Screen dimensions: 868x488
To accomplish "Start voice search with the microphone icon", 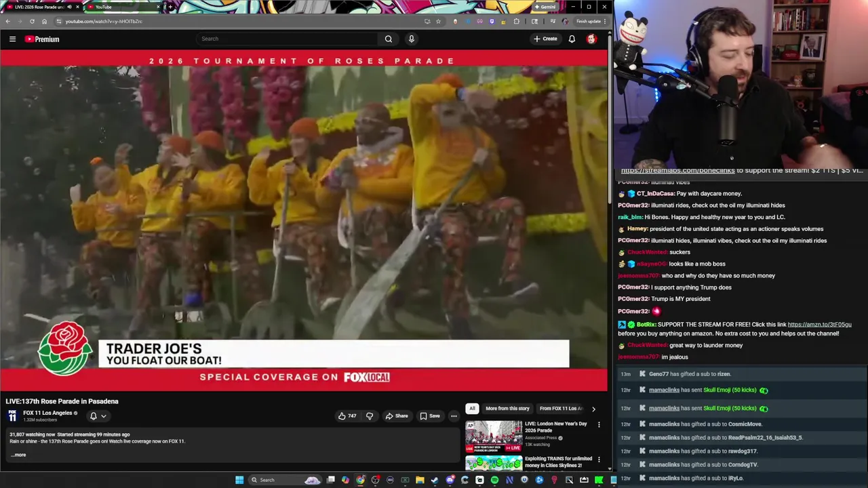I will [411, 39].
